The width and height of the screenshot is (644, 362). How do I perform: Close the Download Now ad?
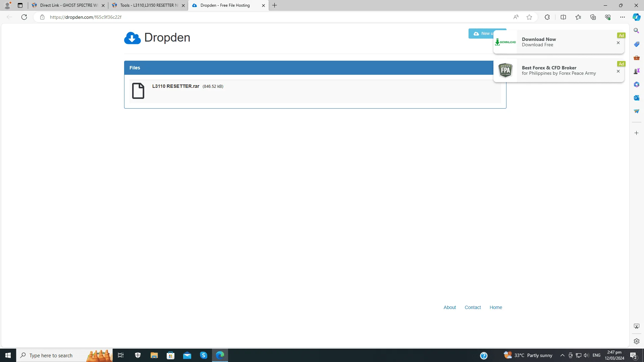pos(618,43)
